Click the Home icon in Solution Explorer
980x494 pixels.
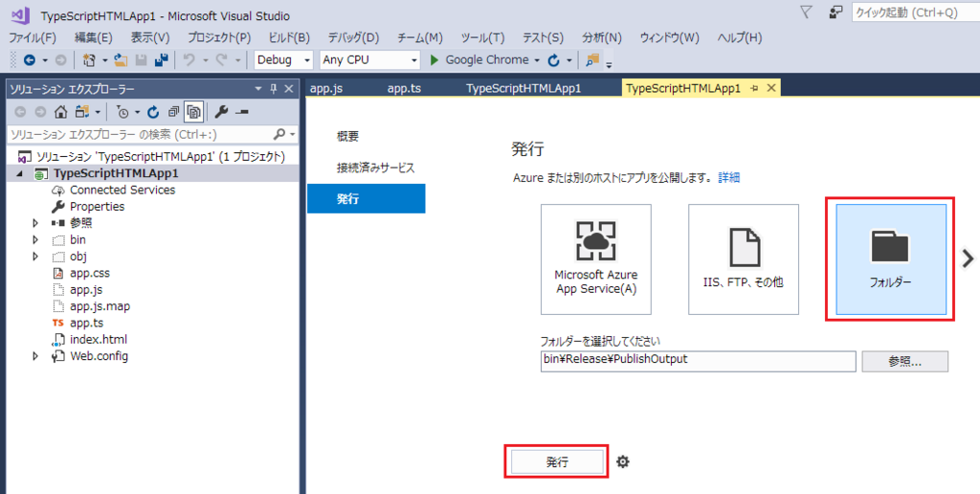[60, 112]
